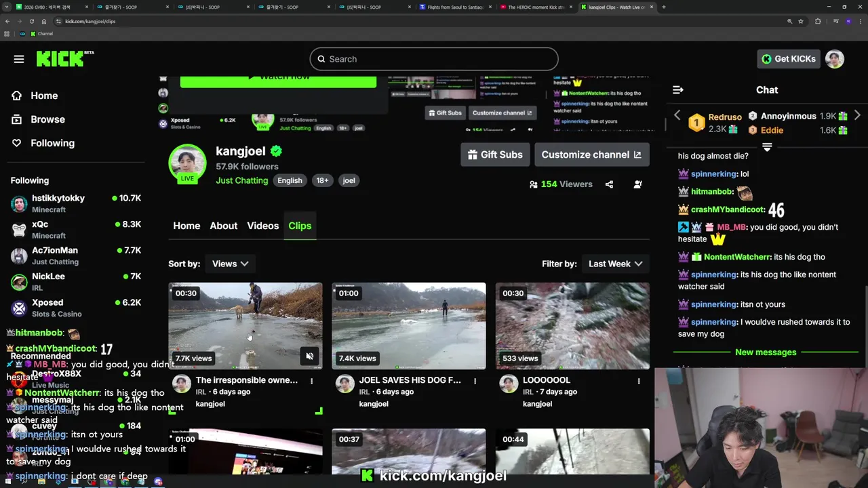The image size is (868, 488).
Task: Switch to the Videos channel tab
Action: tap(263, 226)
